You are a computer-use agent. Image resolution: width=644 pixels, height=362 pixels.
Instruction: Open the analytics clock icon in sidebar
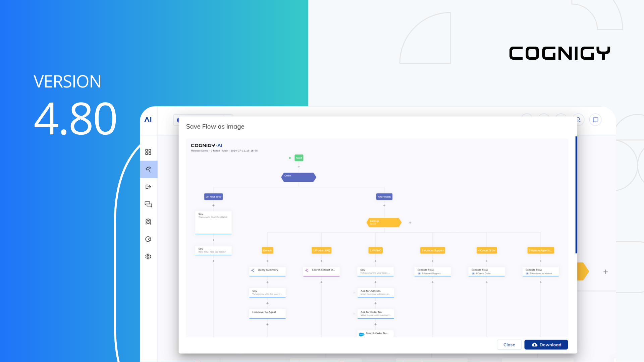149,239
